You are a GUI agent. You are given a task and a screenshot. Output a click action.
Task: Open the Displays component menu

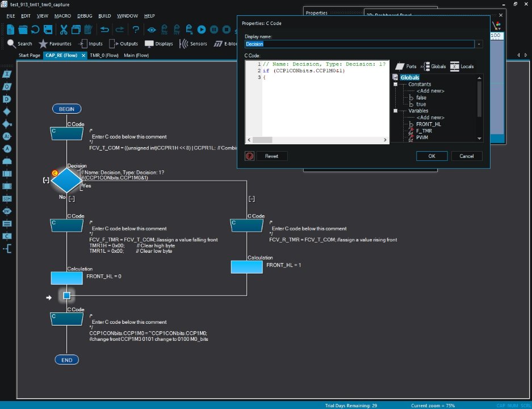coord(158,44)
